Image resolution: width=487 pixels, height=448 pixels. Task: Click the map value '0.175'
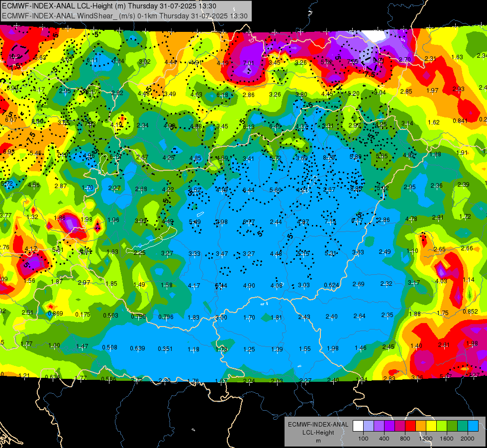coord(83,315)
